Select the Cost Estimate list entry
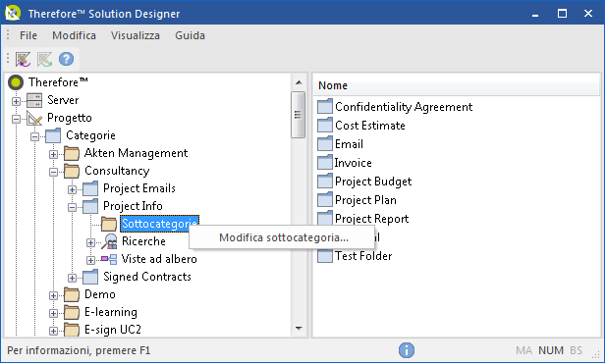 [x=370, y=125]
